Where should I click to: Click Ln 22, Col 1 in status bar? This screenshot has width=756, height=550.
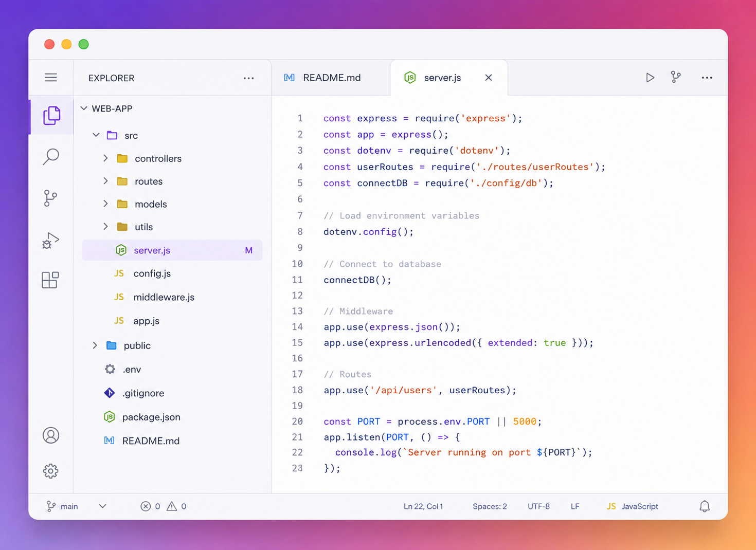(423, 506)
